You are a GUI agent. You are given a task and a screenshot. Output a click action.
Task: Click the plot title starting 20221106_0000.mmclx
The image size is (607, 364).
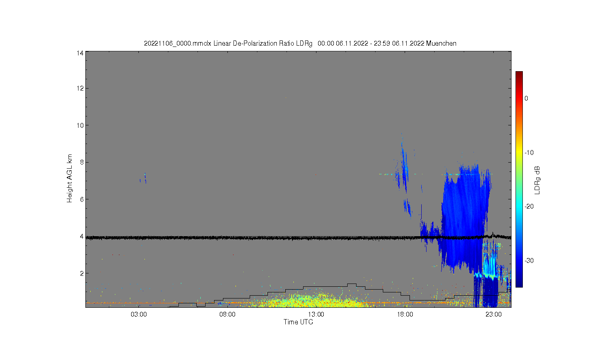coord(300,43)
